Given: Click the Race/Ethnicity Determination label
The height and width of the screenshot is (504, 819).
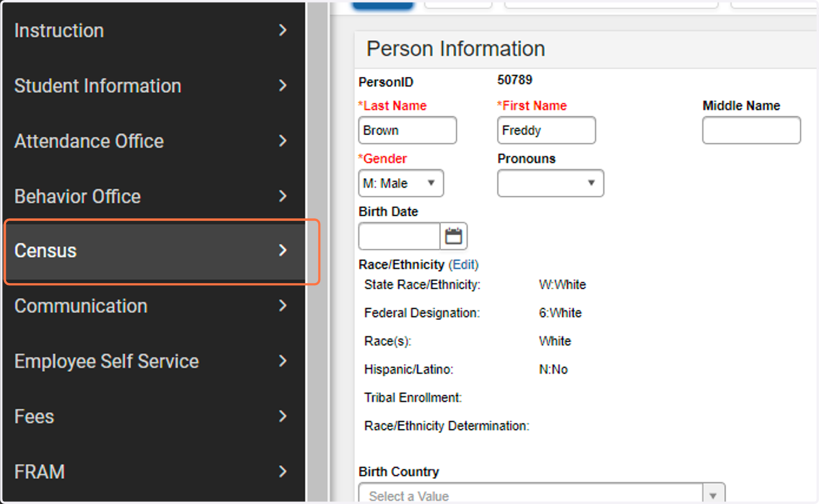Looking at the screenshot, I should pyautogui.click(x=447, y=426).
